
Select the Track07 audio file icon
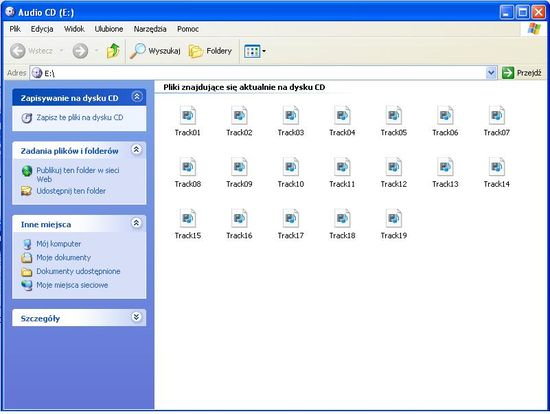[497, 115]
